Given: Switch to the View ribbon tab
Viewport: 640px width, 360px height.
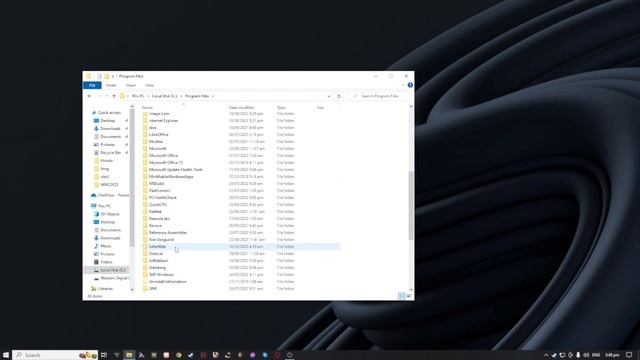Looking at the screenshot, I should click(x=149, y=85).
